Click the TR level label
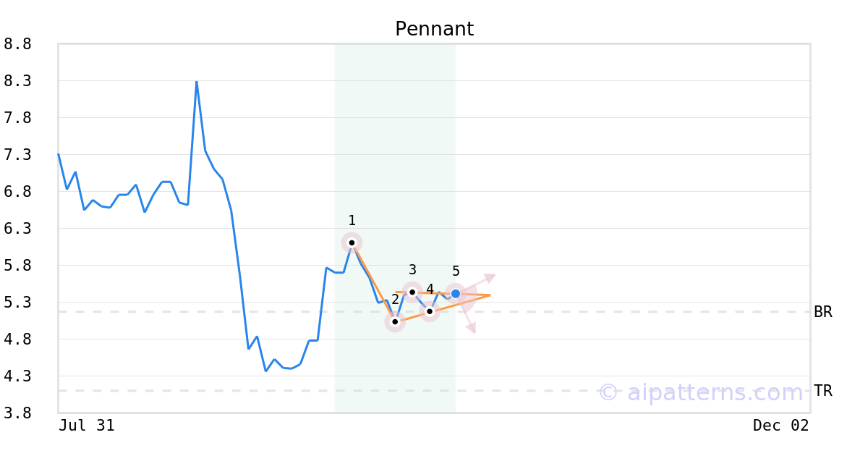 [823, 391]
